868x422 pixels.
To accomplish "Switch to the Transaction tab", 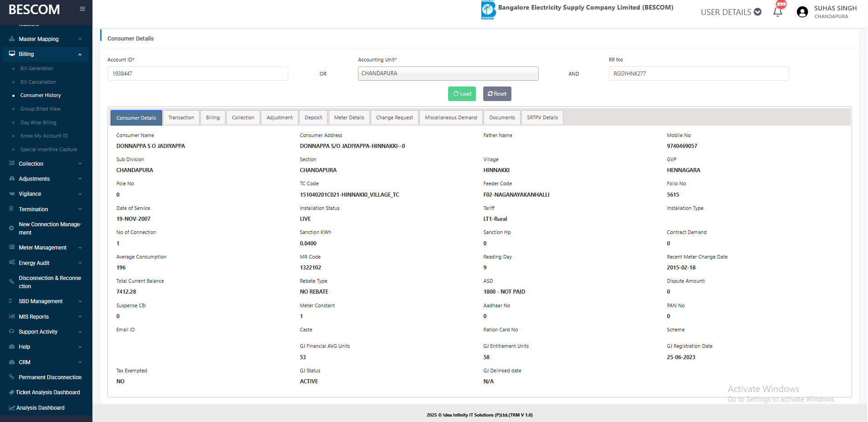I will click(181, 117).
